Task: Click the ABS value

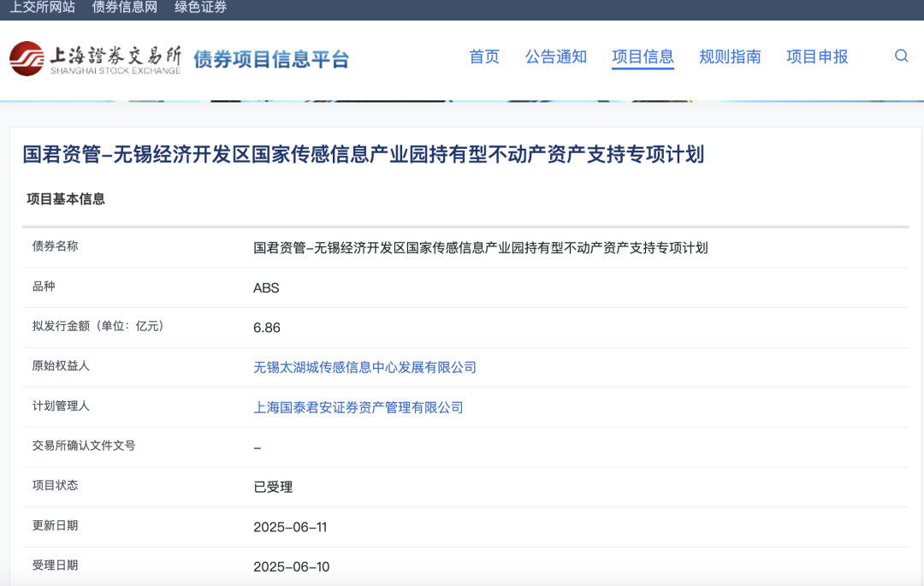Action: click(x=266, y=288)
